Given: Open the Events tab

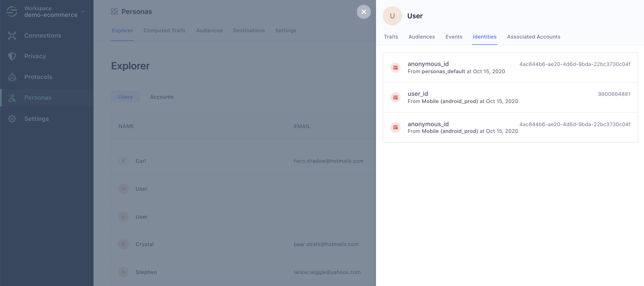Looking at the screenshot, I should [x=454, y=37].
